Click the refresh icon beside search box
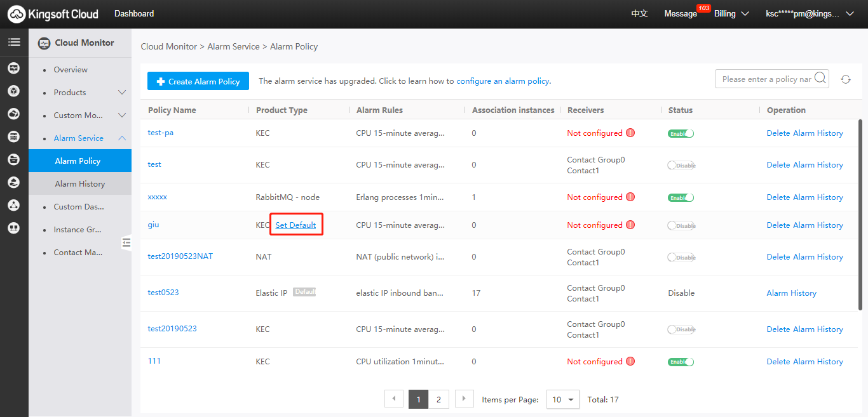The width and height of the screenshot is (868, 417). click(x=845, y=79)
